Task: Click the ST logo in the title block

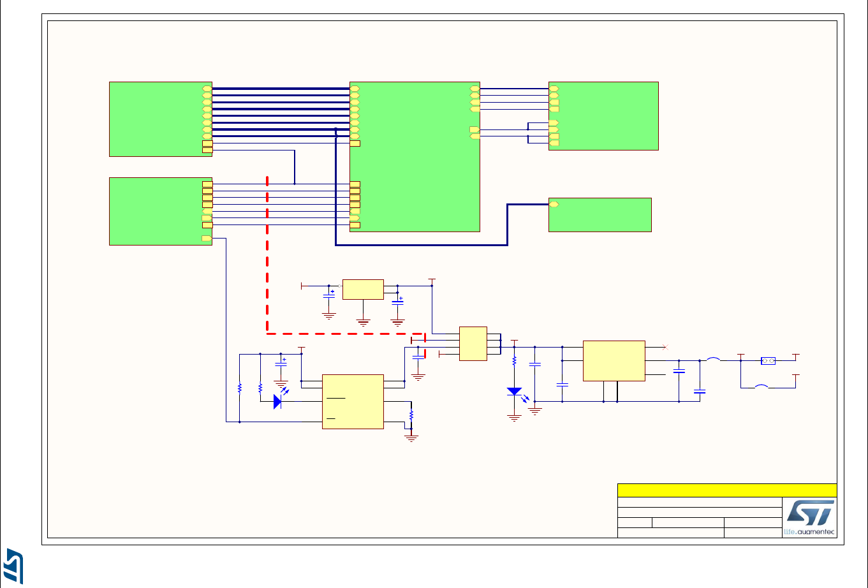Action: click(809, 517)
